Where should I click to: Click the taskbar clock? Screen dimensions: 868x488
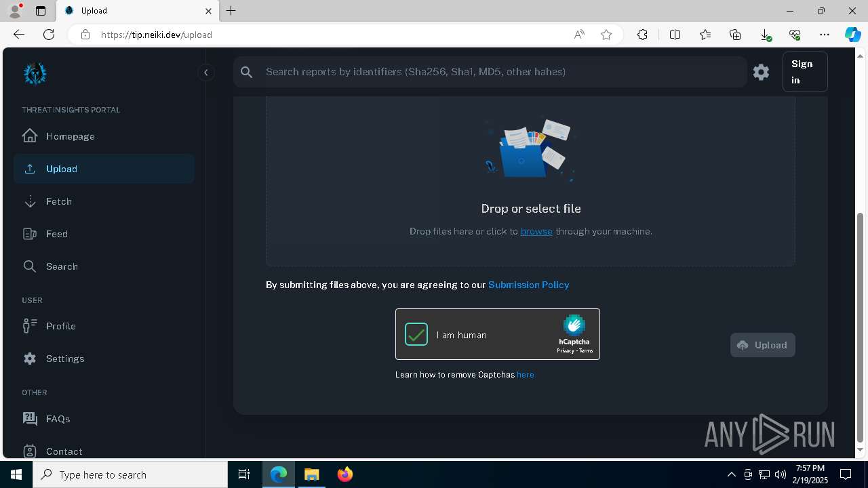click(810, 474)
